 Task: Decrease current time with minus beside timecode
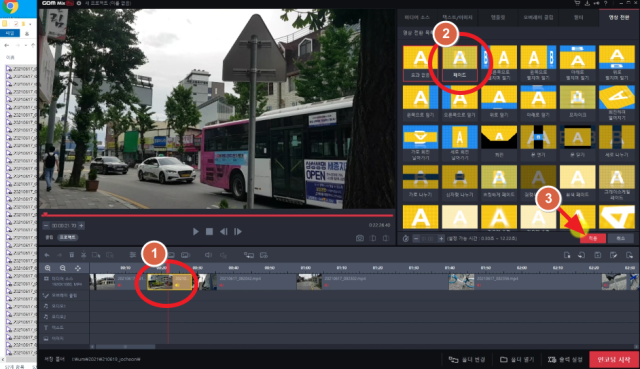coord(46,225)
